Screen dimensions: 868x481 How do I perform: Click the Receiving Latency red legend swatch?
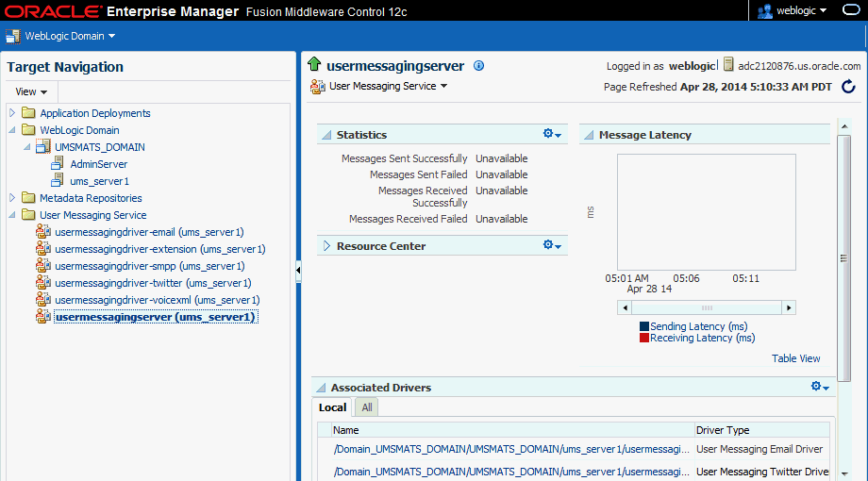(643, 338)
